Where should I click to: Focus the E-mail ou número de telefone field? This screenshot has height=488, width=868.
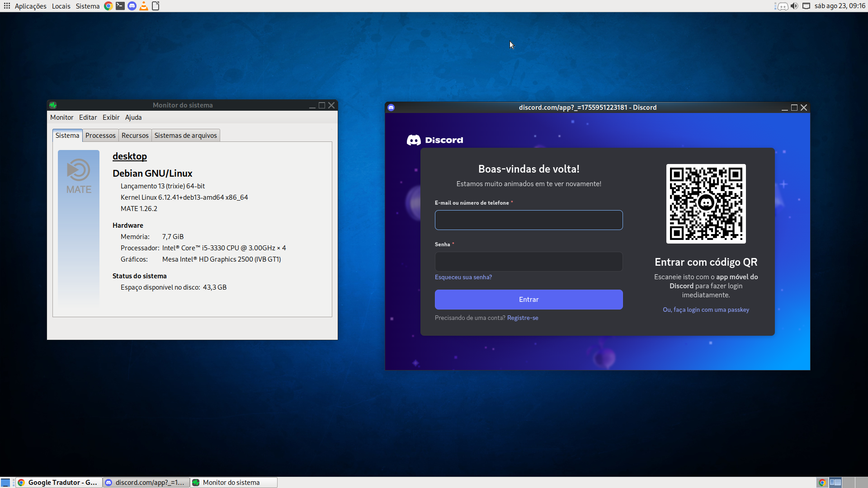coord(528,220)
